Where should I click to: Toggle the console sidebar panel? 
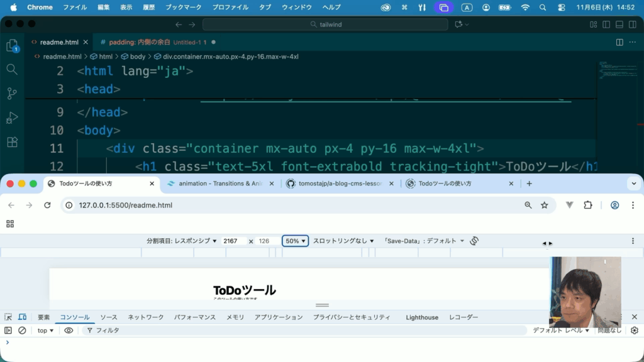(x=8, y=330)
